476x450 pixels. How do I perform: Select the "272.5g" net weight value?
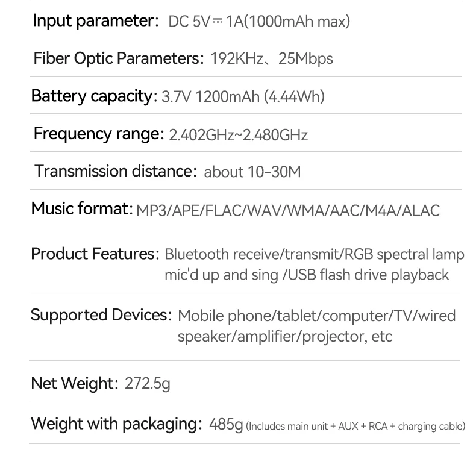[x=148, y=383]
